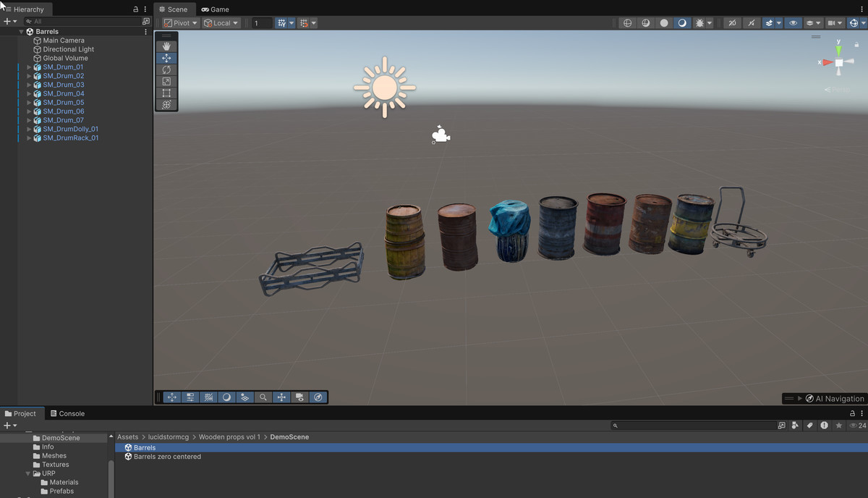Open grid snapping settings dropdown arrow
This screenshot has height=498, width=868.
(x=292, y=23)
